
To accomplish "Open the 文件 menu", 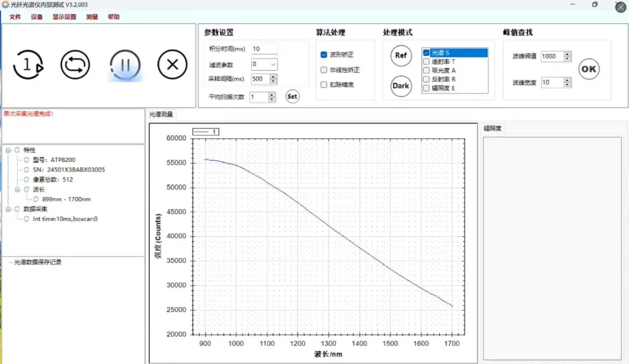I will pyautogui.click(x=15, y=17).
